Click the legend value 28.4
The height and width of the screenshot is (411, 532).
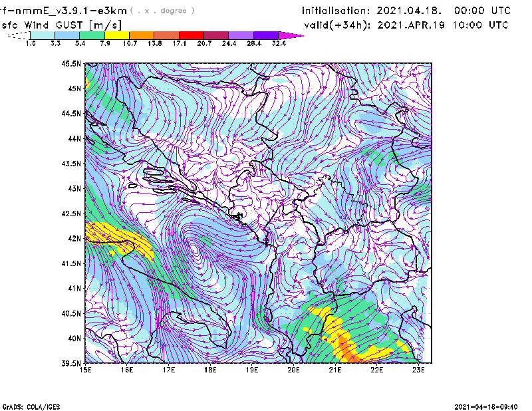coord(254,43)
